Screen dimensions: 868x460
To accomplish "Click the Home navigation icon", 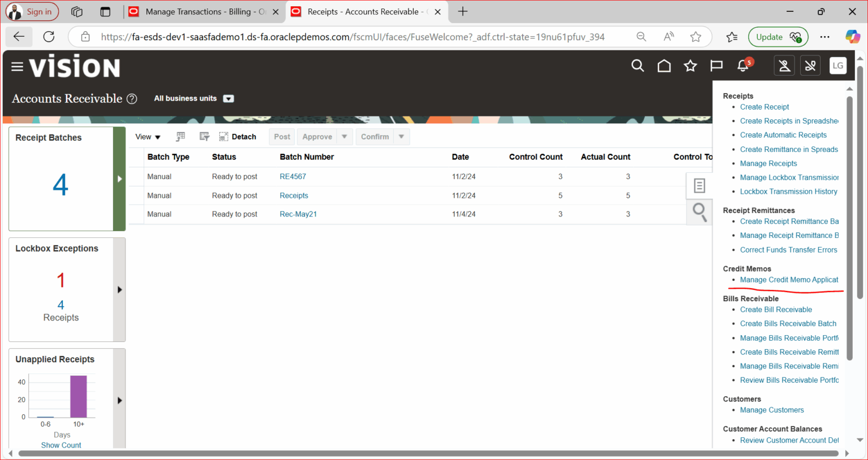I will click(x=663, y=66).
